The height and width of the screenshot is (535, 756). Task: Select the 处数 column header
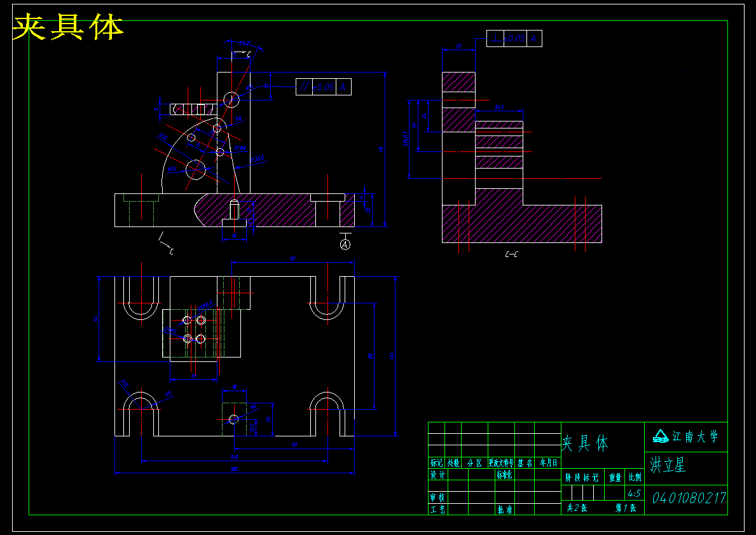453,463
